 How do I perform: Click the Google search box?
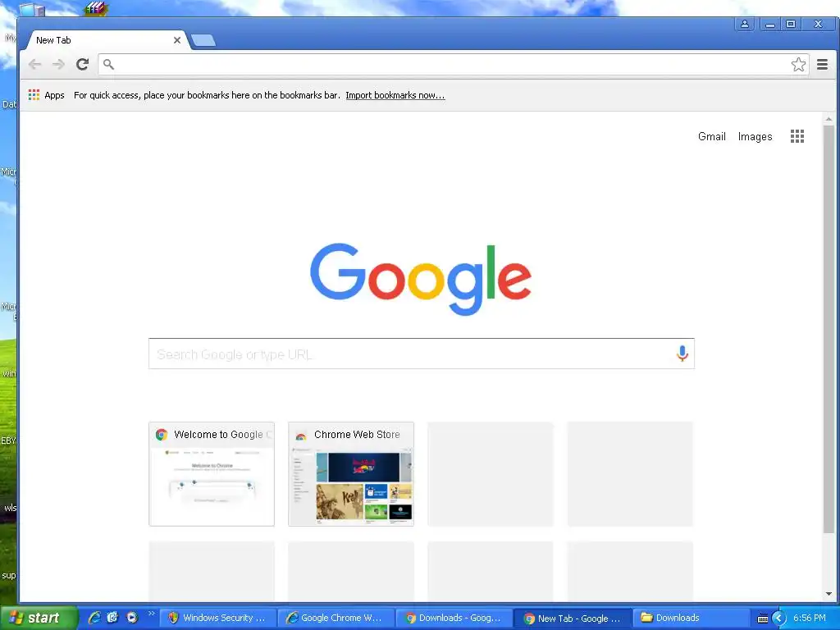(422, 354)
